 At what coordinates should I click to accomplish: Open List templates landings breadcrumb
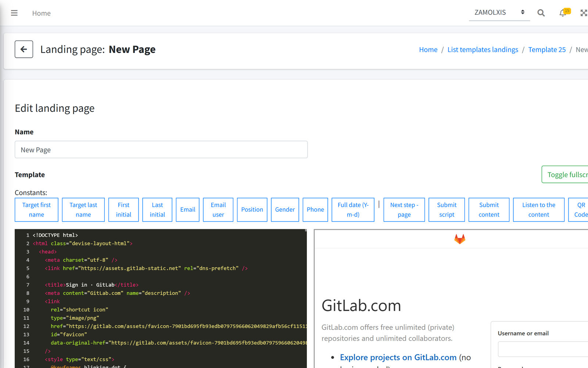483,50
